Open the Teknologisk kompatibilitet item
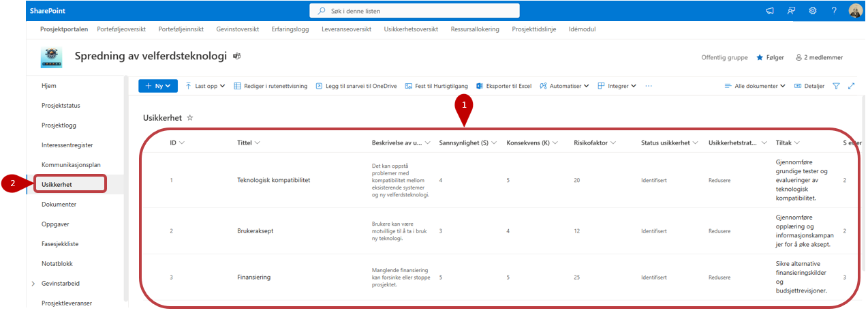Viewport: 868px width, 328px height. click(x=273, y=180)
